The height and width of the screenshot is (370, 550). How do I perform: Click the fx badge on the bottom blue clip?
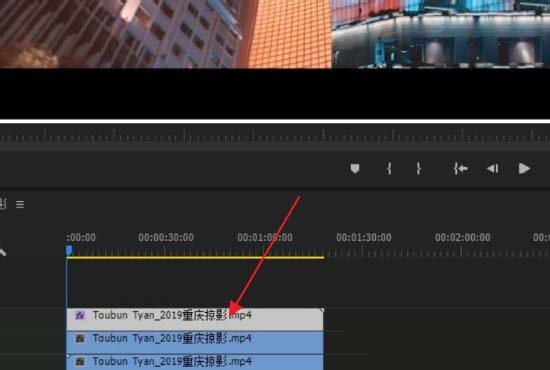pos(80,362)
